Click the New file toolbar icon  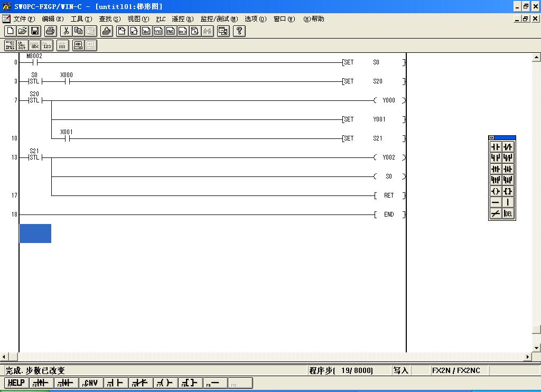(x=10, y=31)
